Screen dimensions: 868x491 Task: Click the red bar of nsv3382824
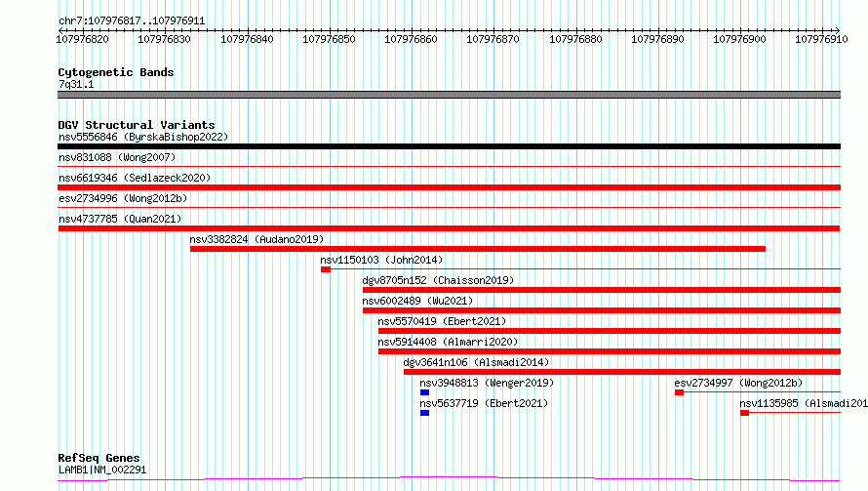click(478, 249)
